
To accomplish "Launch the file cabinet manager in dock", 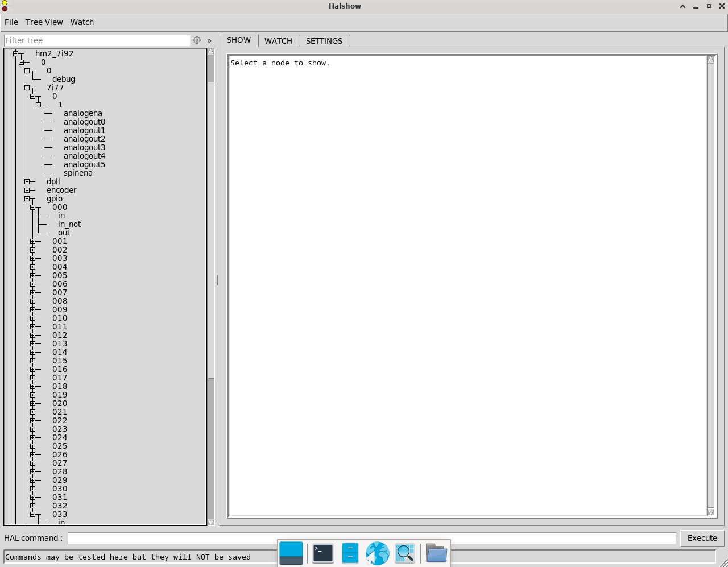I will click(350, 553).
